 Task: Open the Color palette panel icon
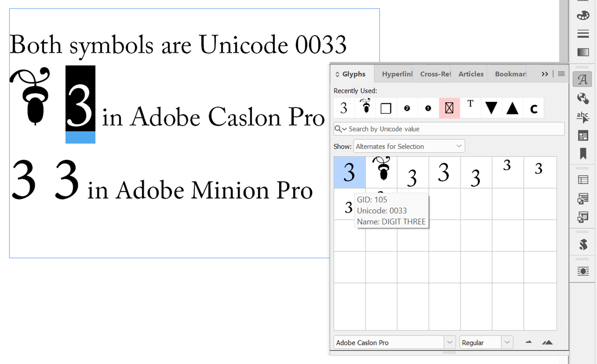tap(583, 16)
